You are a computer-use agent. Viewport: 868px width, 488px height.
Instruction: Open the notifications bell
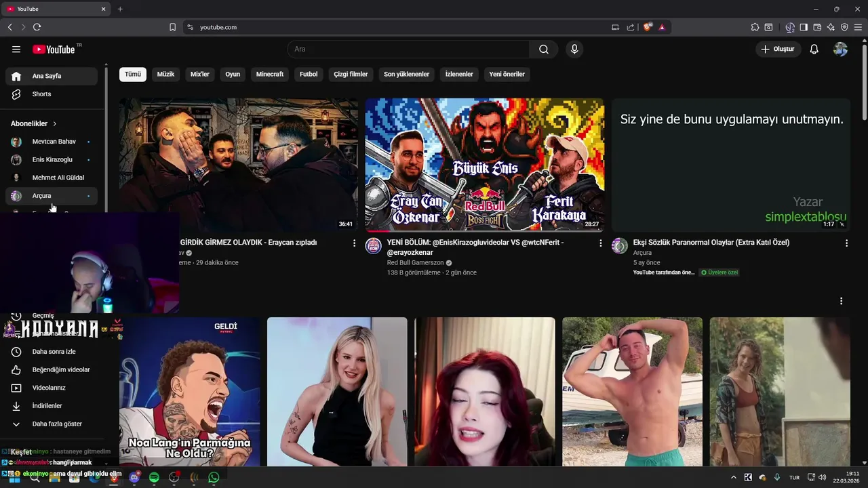pyautogui.click(x=814, y=49)
